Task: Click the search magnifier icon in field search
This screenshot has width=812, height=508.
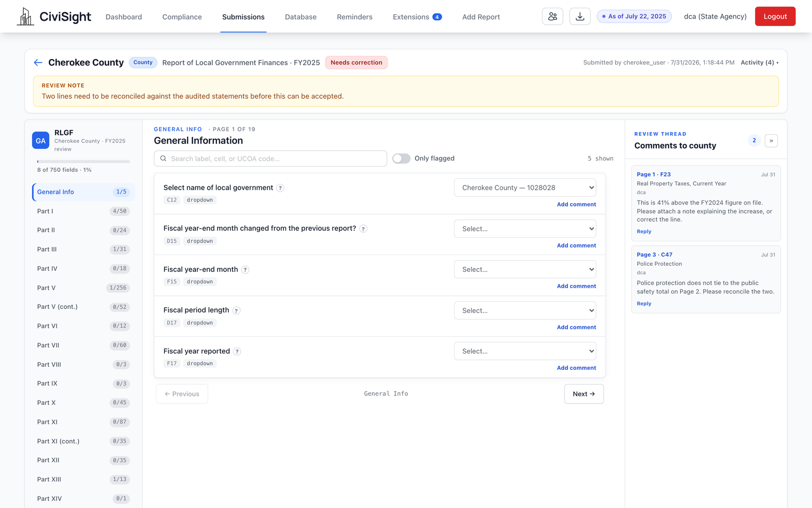Action: [163, 158]
